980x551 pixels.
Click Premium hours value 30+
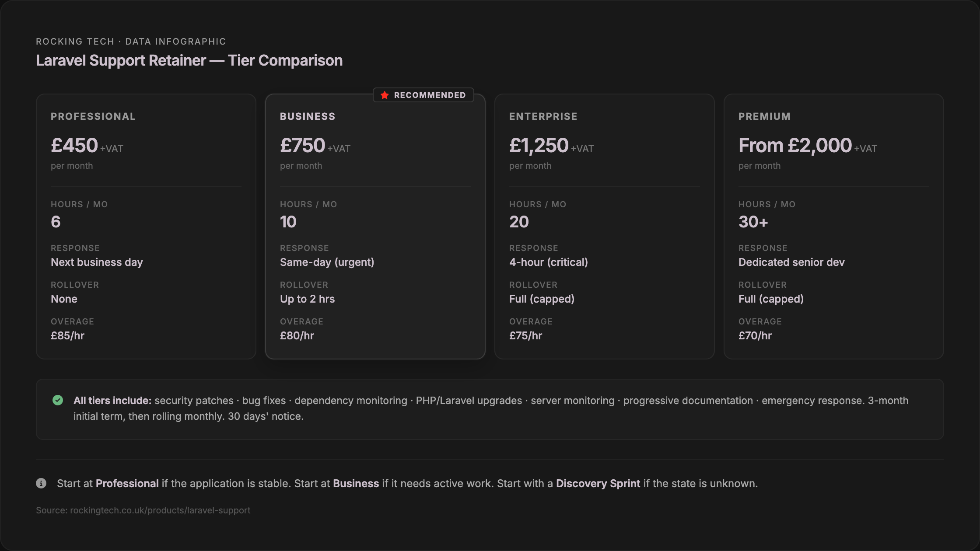[753, 222]
